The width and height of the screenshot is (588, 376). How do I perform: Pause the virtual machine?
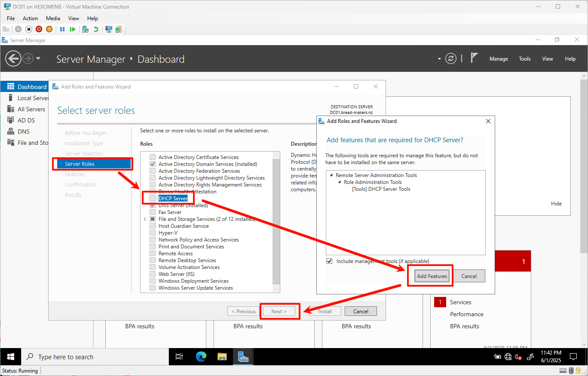click(x=62, y=29)
